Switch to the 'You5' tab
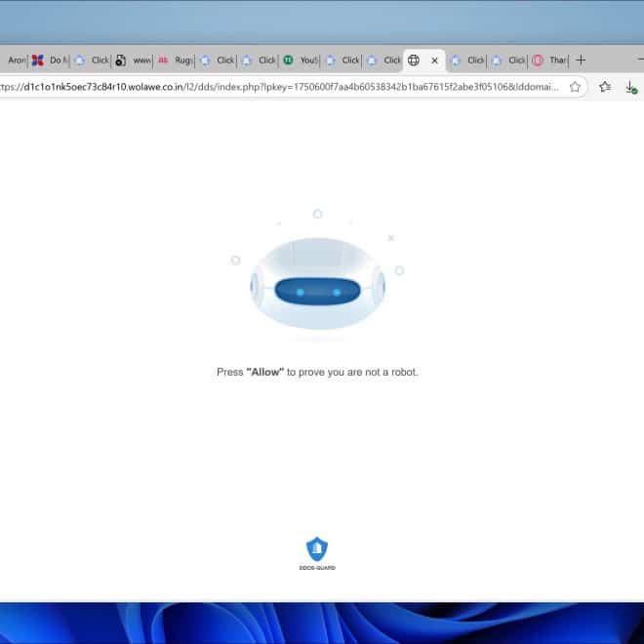Image resolution: width=644 pixels, height=644 pixels. click(301, 60)
